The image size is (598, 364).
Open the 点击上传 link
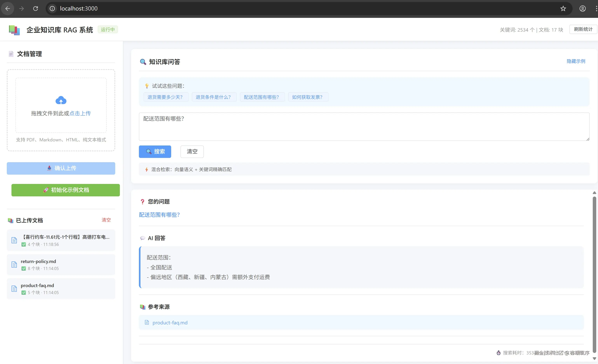(80, 113)
